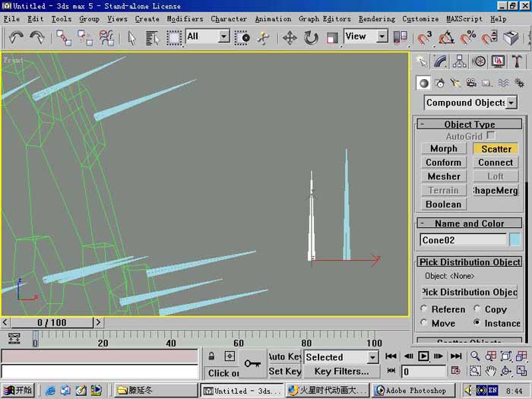This screenshot has width=532, height=399.
Task: Activate the Select and Move tool
Action: (x=290, y=38)
